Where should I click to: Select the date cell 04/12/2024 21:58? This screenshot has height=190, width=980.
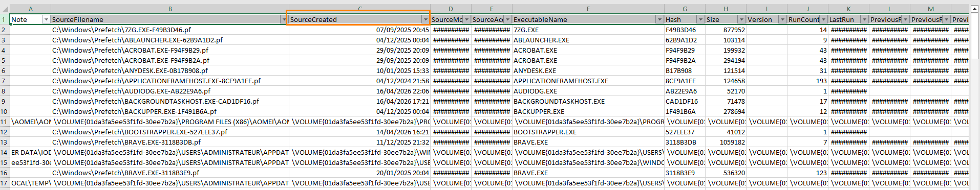(360, 81)
